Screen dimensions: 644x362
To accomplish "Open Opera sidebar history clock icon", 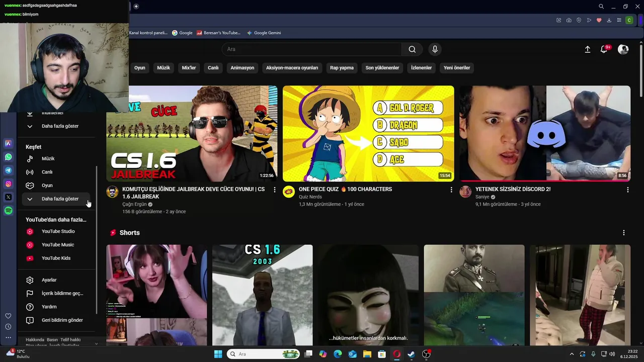I will click(x=8, y=327).
